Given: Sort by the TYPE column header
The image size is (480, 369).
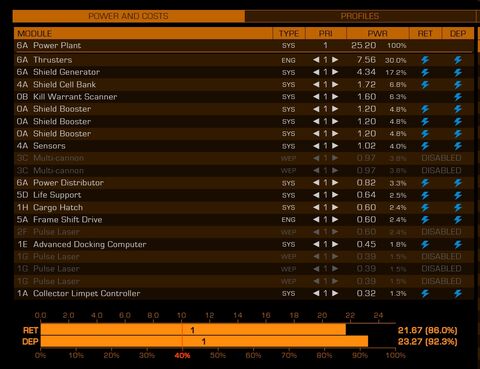Looking at the screenshot, I should pyautogui.click(x=289, y=34).
